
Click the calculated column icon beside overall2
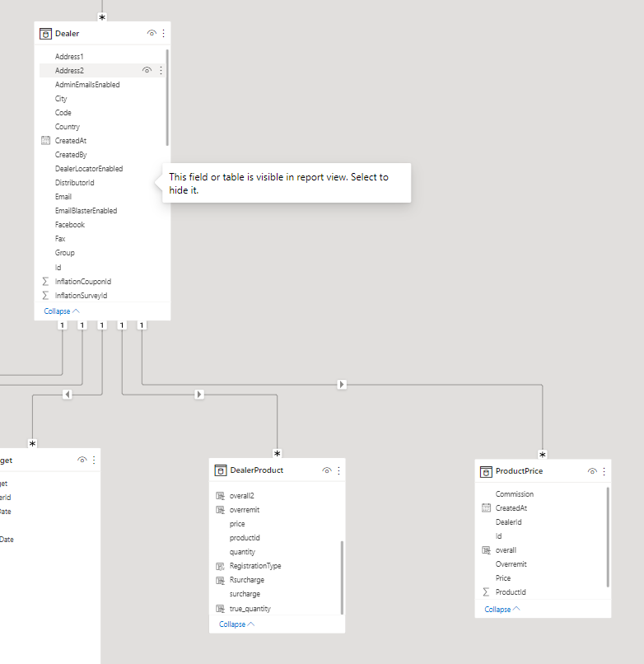[221, 496]
